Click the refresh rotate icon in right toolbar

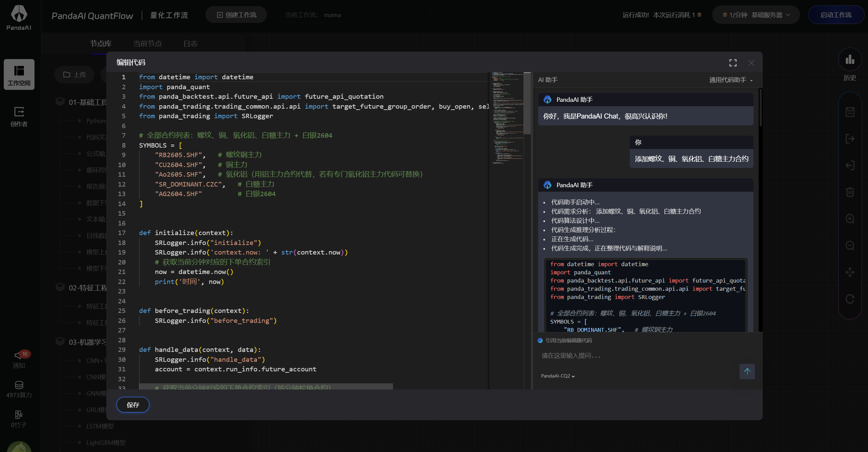click(850, 299)
